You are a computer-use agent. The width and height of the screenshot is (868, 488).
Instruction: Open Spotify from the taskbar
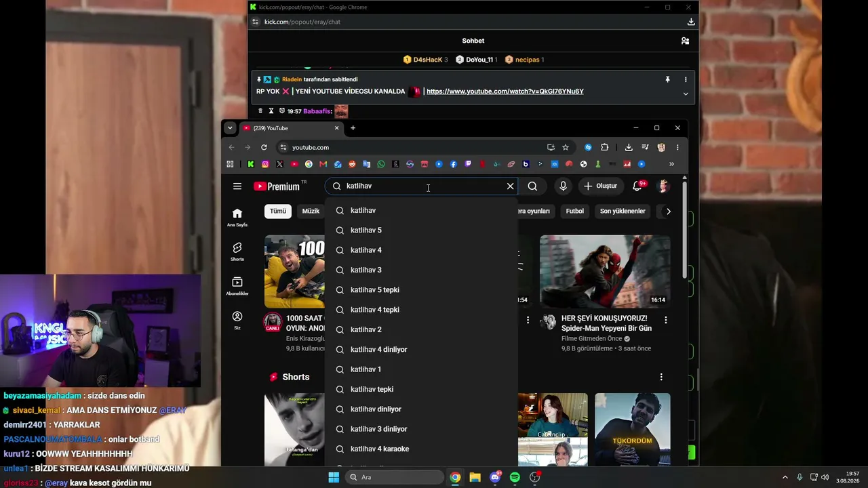click(515, 477)
